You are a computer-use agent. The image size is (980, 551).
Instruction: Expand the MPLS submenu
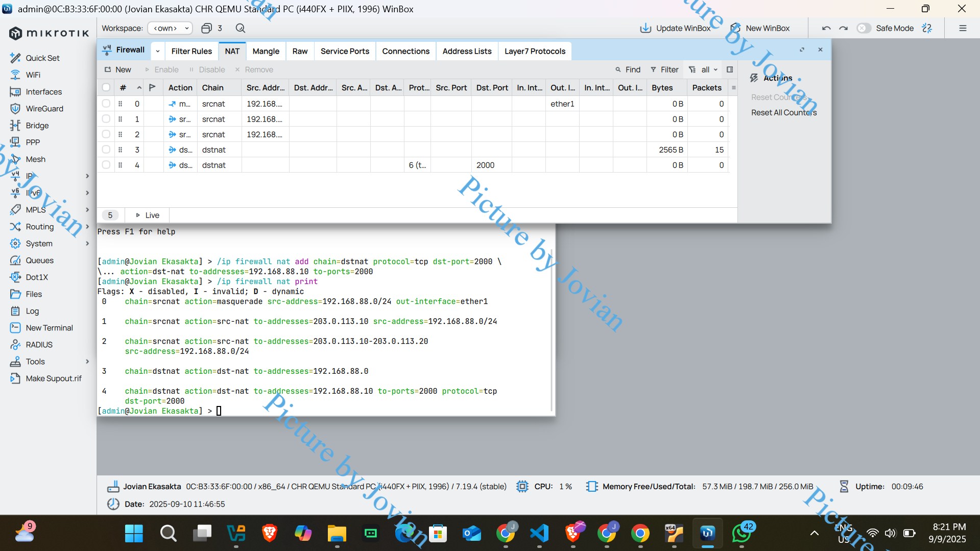(87, 210)
